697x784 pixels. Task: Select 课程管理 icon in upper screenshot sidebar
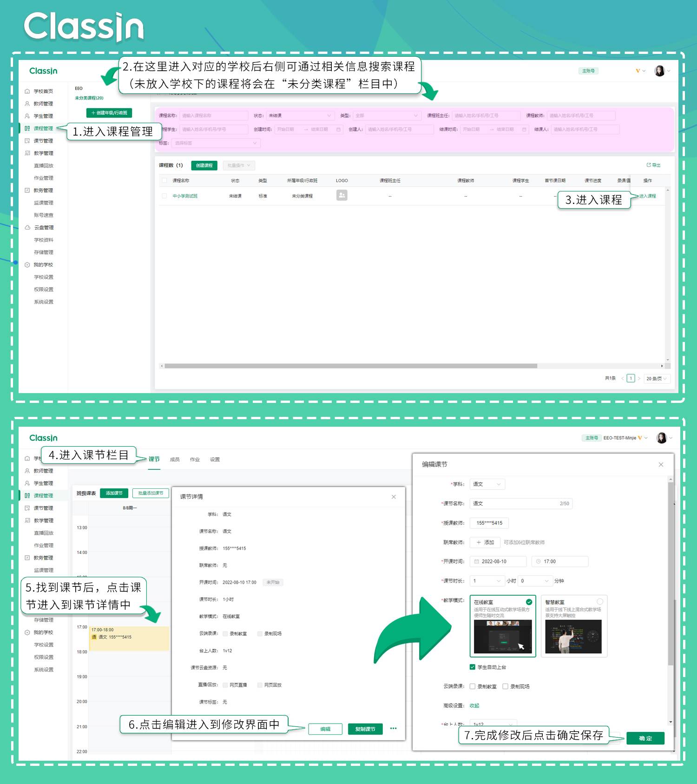[x=27, y=128]
